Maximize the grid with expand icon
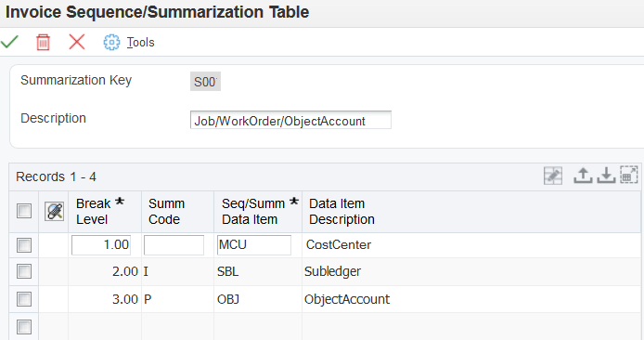This screenshot has height=340, width=644. pyautogui.click(x=629, y=175)
